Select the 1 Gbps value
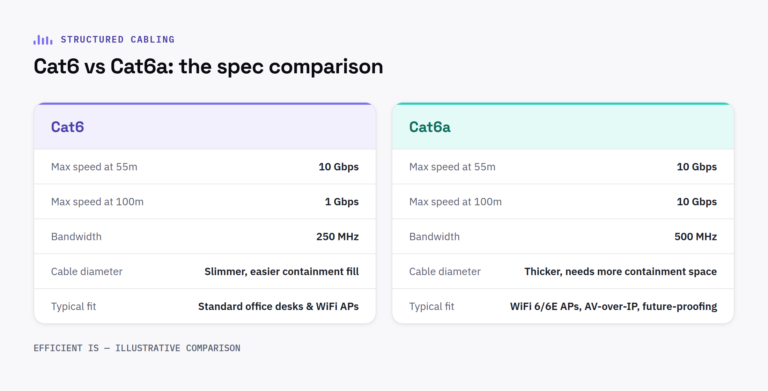This screenshot has height=391, width=768. pos(342,202)
